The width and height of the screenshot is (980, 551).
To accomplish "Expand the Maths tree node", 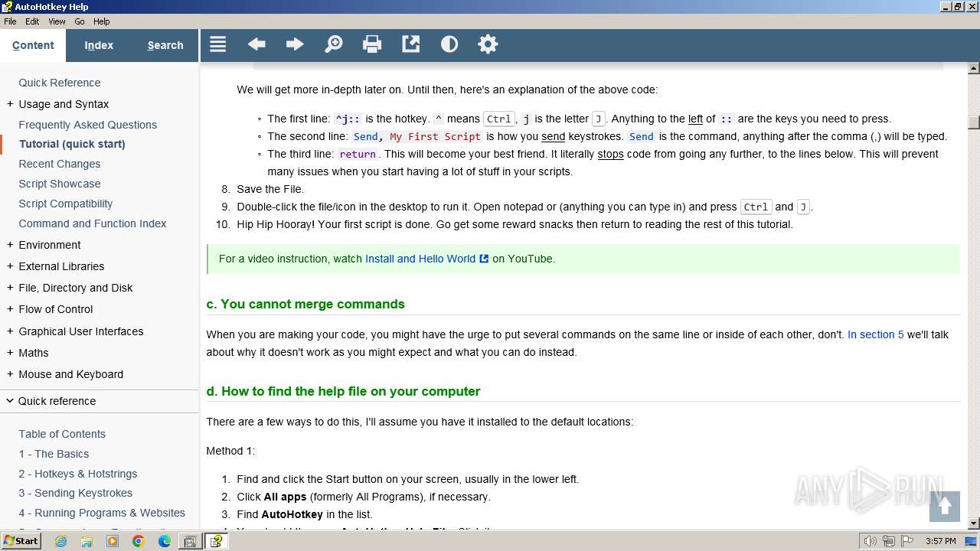I will pos(10,353).
